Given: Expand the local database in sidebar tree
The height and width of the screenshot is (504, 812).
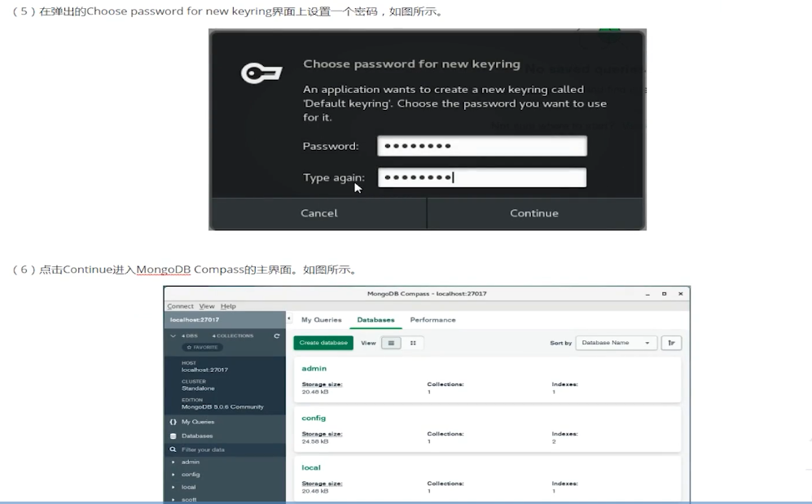Looking at the screenshot, I should [x=173, y=487].
